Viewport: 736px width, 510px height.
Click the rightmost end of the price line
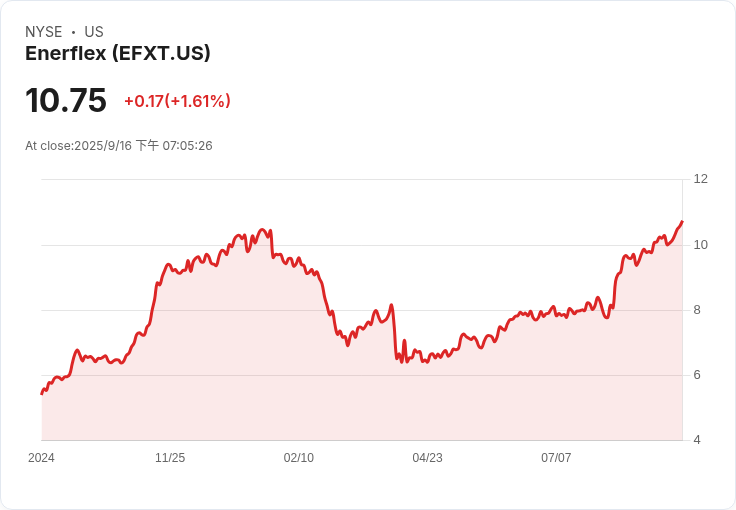coord(682,221)
